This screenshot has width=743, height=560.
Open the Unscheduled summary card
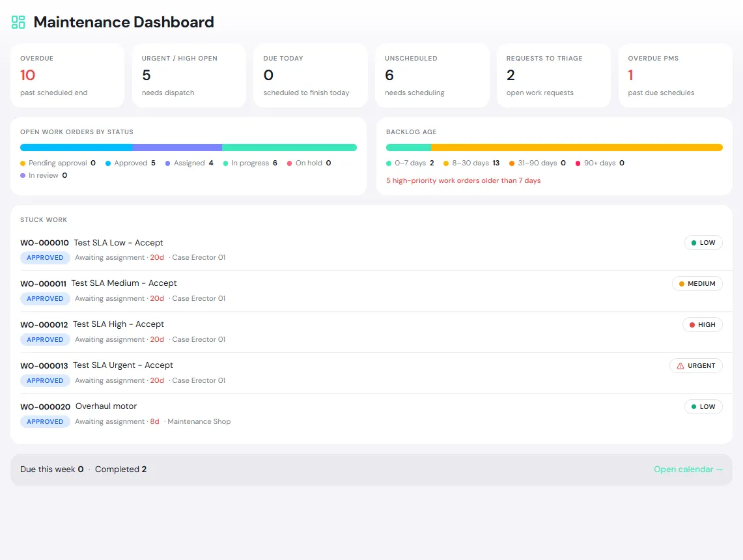click(x=432, y=76)
